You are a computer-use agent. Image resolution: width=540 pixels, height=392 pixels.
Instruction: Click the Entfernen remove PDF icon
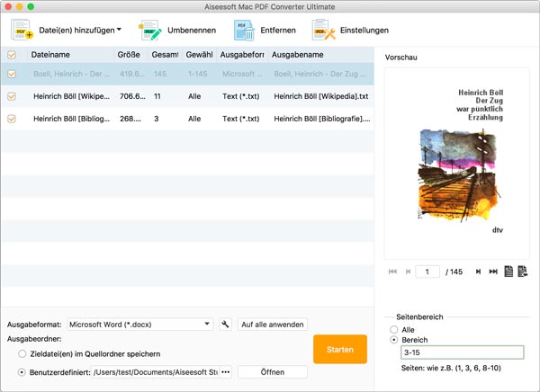pyautogui.click(x=244, y=31)
